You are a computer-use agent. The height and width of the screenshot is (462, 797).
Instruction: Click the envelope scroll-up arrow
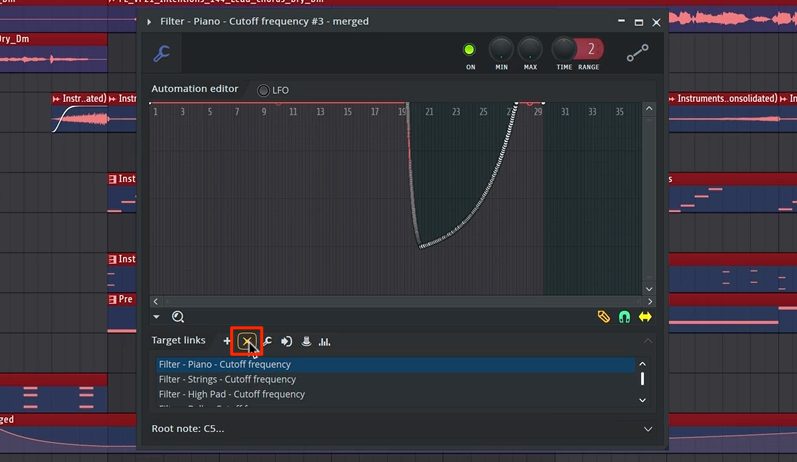(x=649, y=109)
